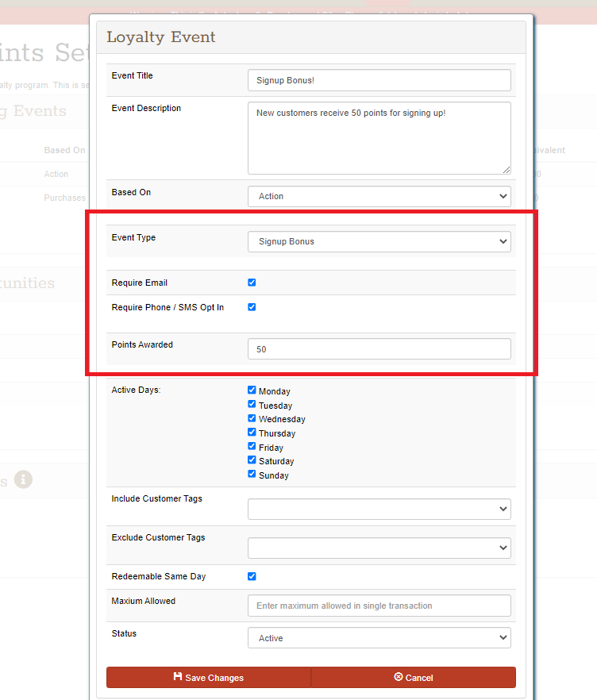Click the Maximum Allowed input field
This screenshot has height=700, width=597.
click(379, 606)
